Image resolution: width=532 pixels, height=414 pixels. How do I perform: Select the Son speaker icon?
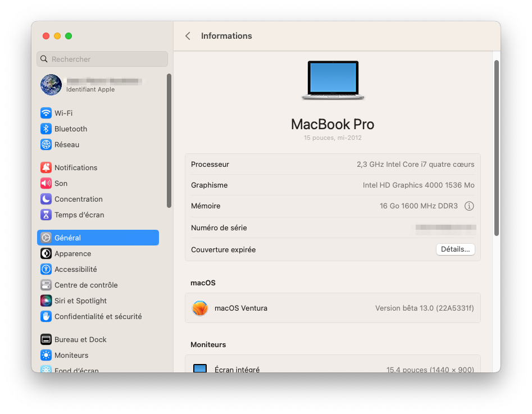coord(46,183)
